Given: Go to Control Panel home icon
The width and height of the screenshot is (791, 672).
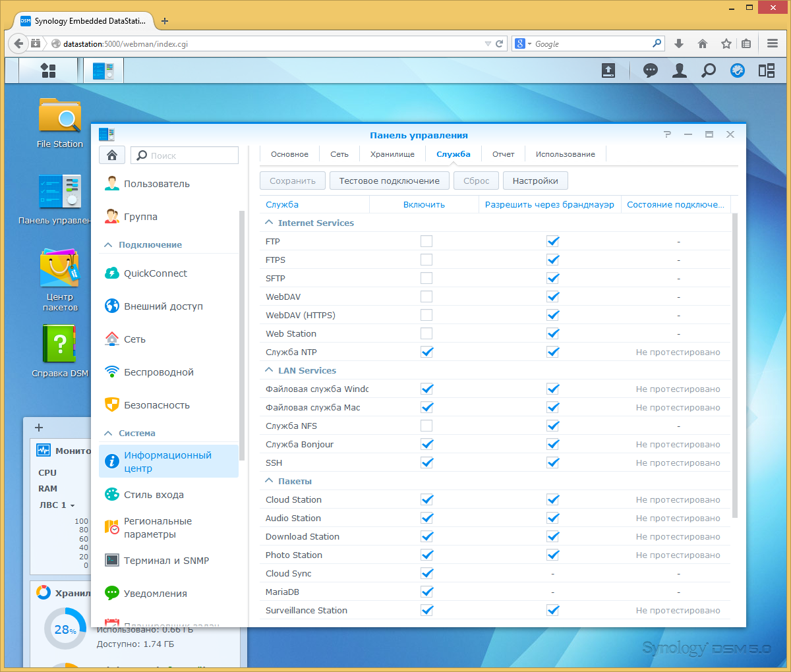Looking at the screenshot, I should pyautogui.click(x=112, y=155).
